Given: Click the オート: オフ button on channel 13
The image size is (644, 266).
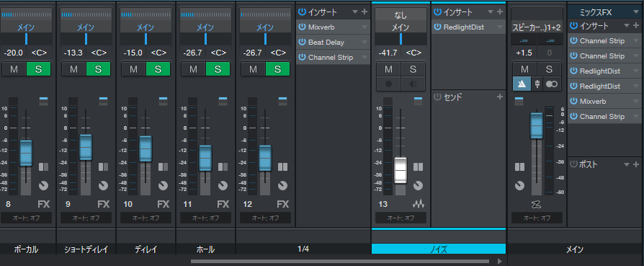Looking at the screenshot, I should pos(401,218).
